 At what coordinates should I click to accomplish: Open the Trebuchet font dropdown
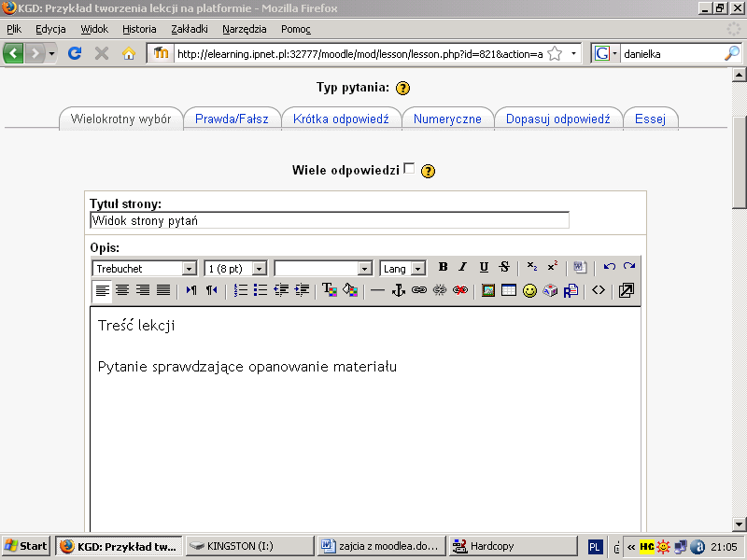pos(145,269)
